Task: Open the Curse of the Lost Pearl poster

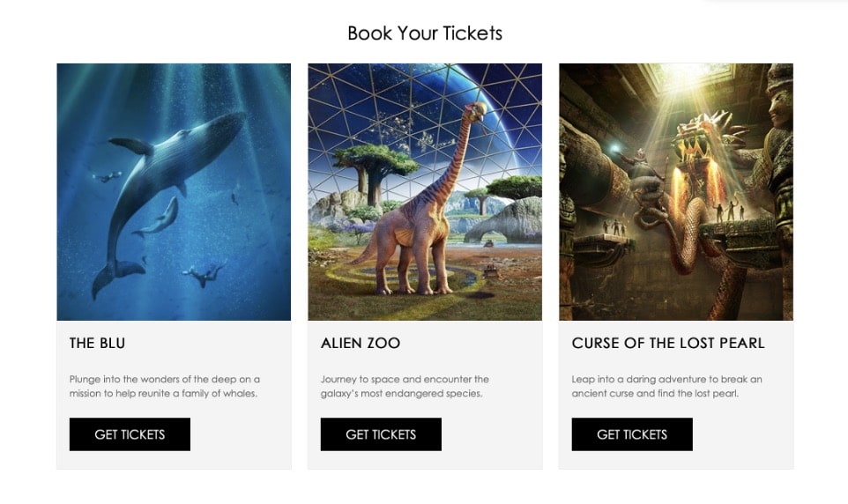Action: click(676, 192)
